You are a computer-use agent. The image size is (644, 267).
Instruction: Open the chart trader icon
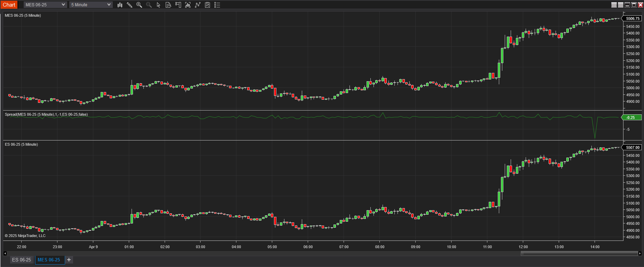(178, 5)
